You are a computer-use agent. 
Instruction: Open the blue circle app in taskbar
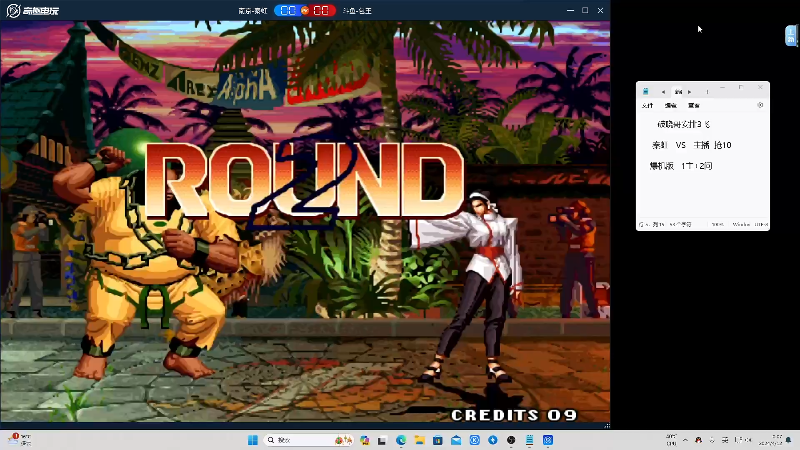(493, 440)
